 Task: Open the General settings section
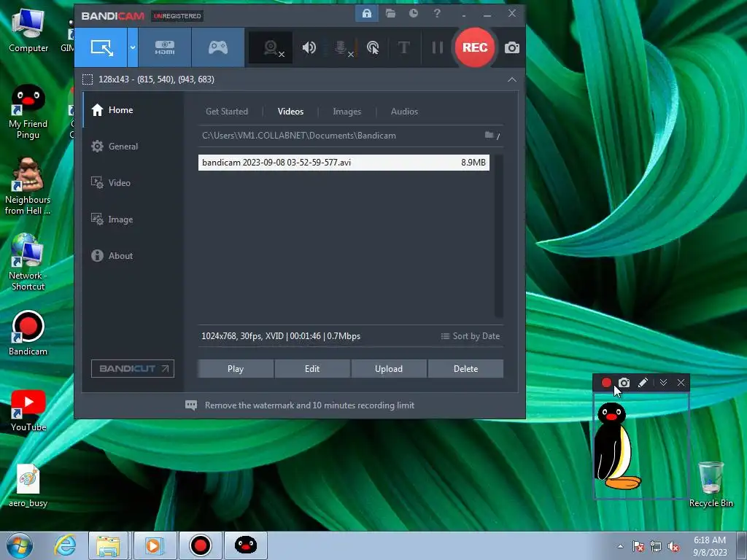[133, 147]
